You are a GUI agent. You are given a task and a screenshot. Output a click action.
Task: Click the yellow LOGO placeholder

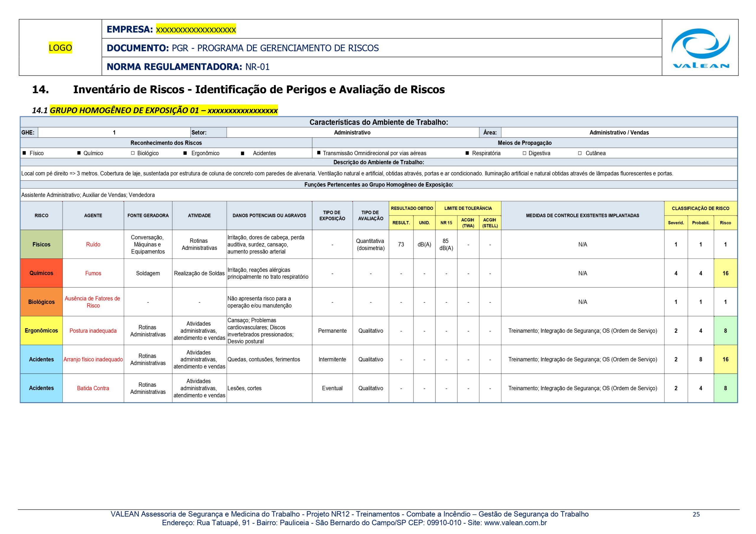coord(60,48)
